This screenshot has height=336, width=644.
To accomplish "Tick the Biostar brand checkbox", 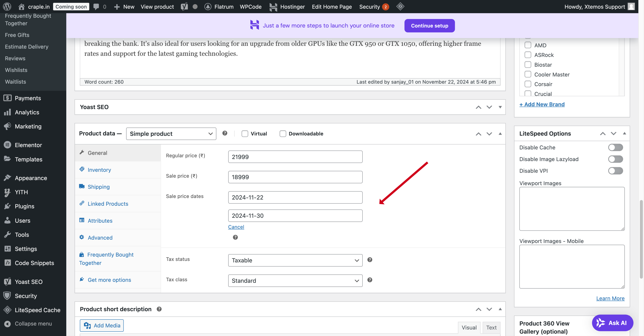I will [x=528, y=65].
